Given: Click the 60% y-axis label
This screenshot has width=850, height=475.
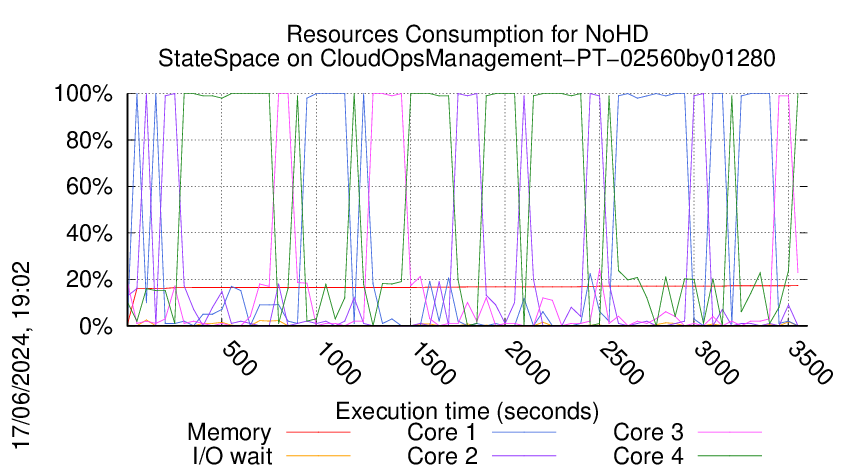Looking at the screenshot, I should coord(89,187).
